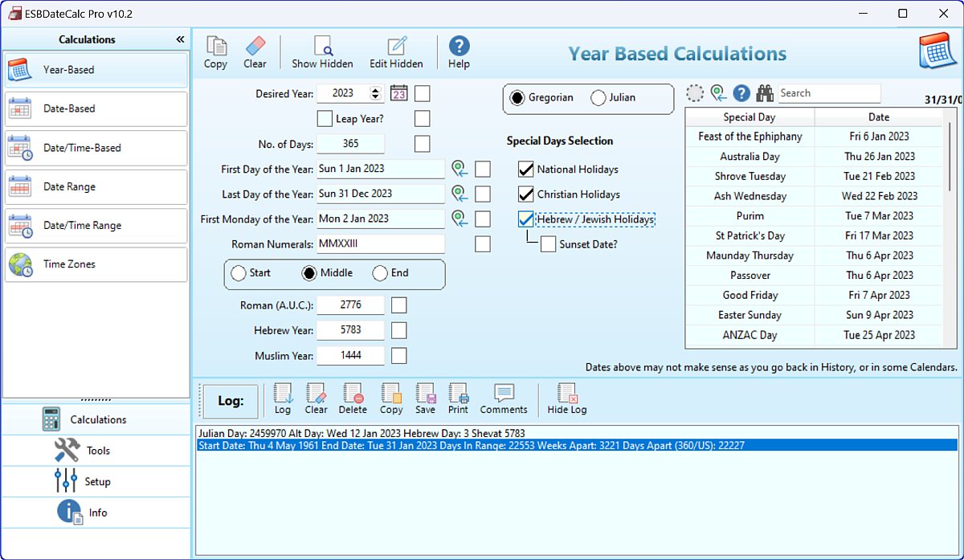Click the Print icon in log toolbar
The image size is (964, 560).
tap(458, 399)
